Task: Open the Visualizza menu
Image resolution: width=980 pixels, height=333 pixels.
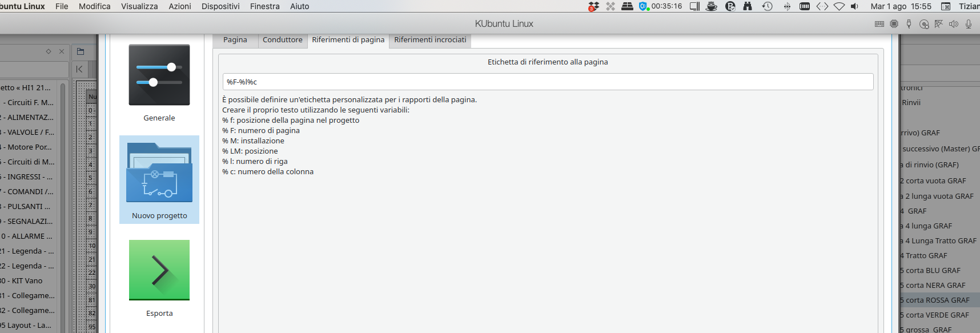Action: coord(139,6)
